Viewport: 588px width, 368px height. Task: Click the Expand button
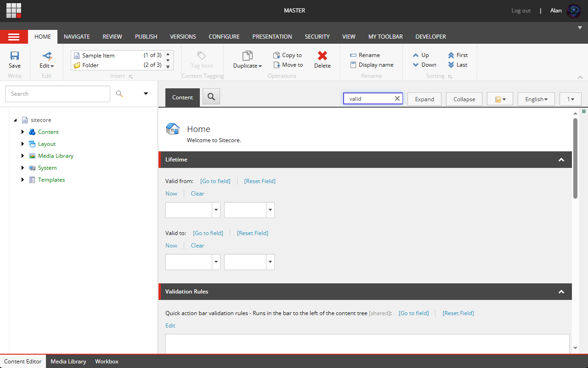tap(424, 99)
